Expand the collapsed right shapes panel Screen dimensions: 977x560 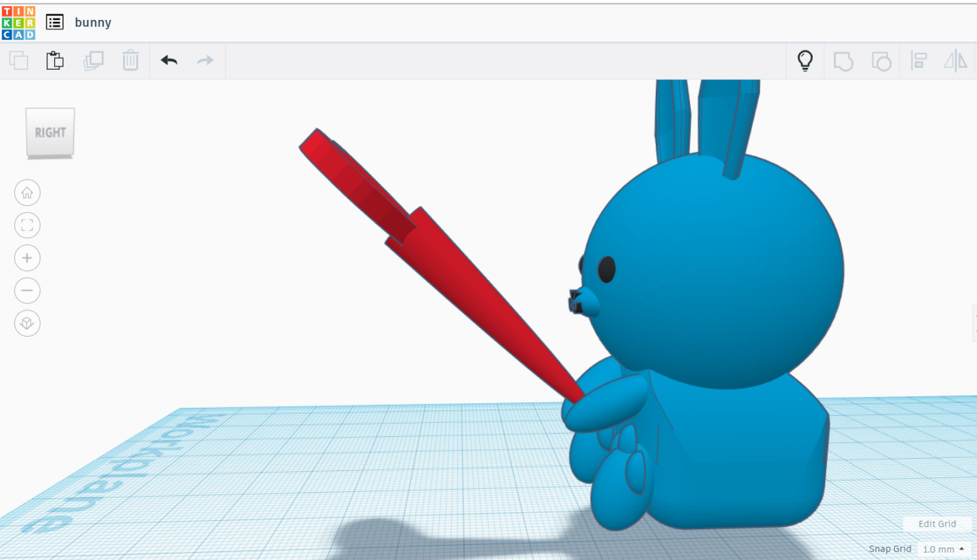coord(974,323)
